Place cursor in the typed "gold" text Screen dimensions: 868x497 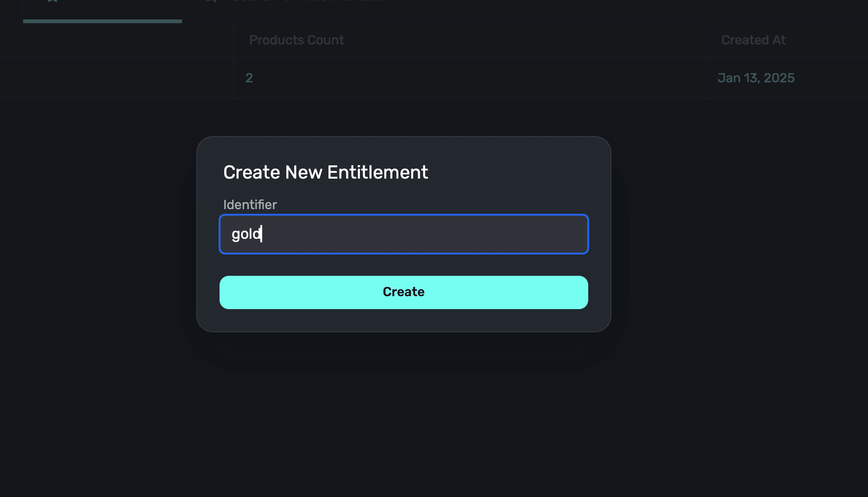[x=245, y=234]
